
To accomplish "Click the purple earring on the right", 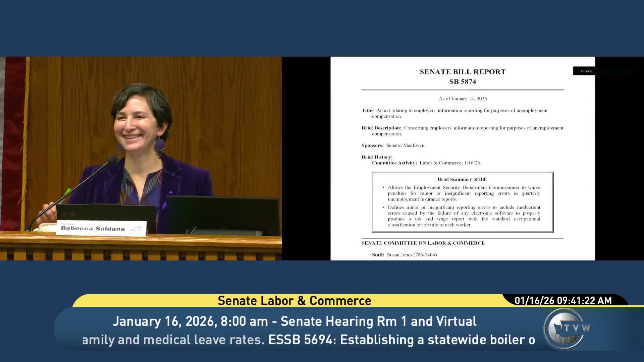I will click(160, 145).
